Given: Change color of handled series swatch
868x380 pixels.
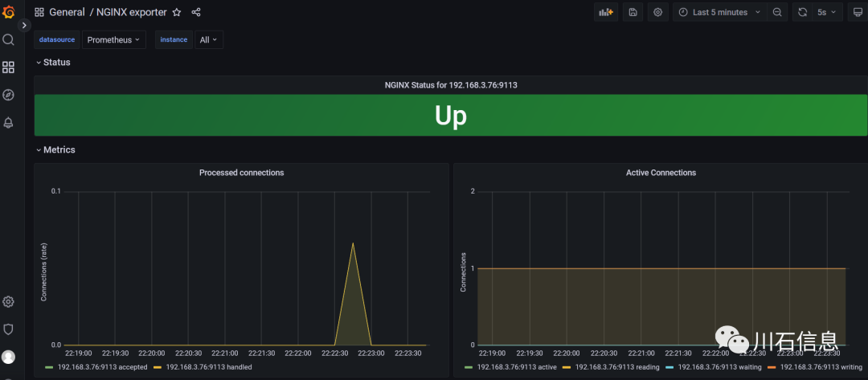Looking at the screenshot, I should click(158, 366).
